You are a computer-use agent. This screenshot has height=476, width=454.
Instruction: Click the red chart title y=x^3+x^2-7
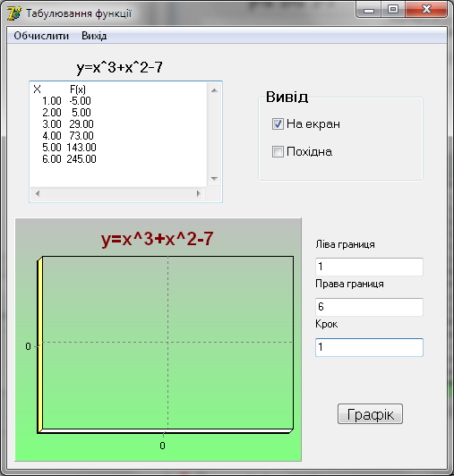(x=157, y=239)
